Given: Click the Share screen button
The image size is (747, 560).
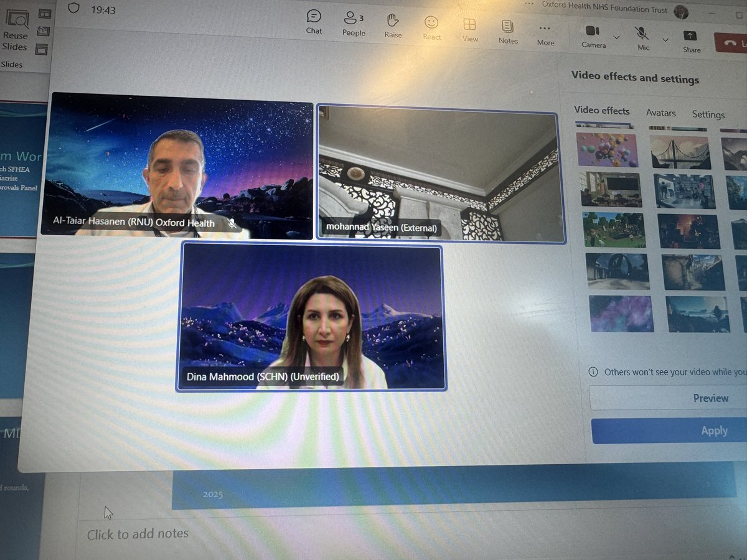Looking at the screenshot, I should tap(691, 41).
